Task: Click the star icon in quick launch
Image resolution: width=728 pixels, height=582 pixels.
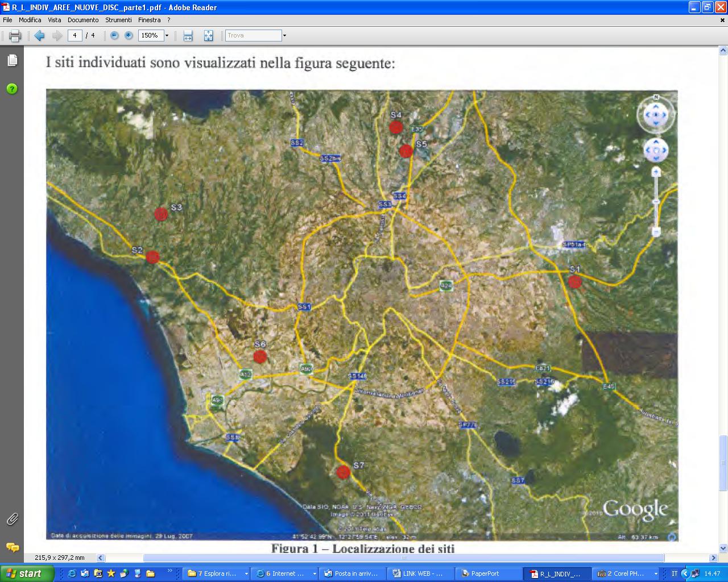Action: point(111,573)
